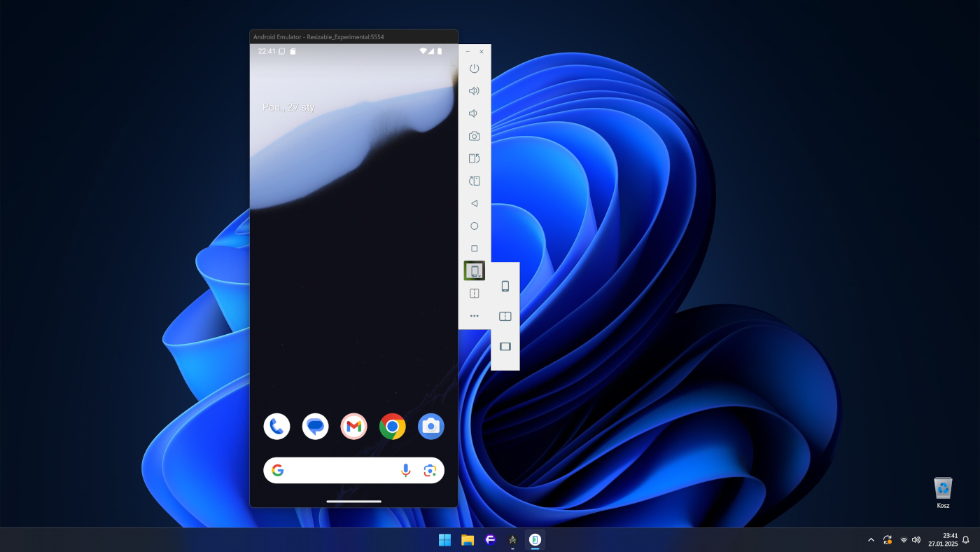Tap the Google search bar
Viewport: 980px width, 552px height.
pos(336,471)
